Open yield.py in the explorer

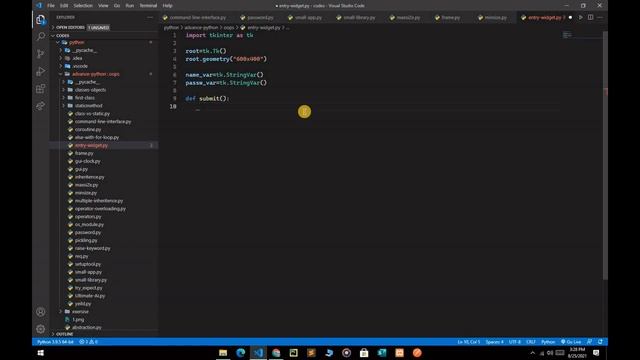coord(82,304)
